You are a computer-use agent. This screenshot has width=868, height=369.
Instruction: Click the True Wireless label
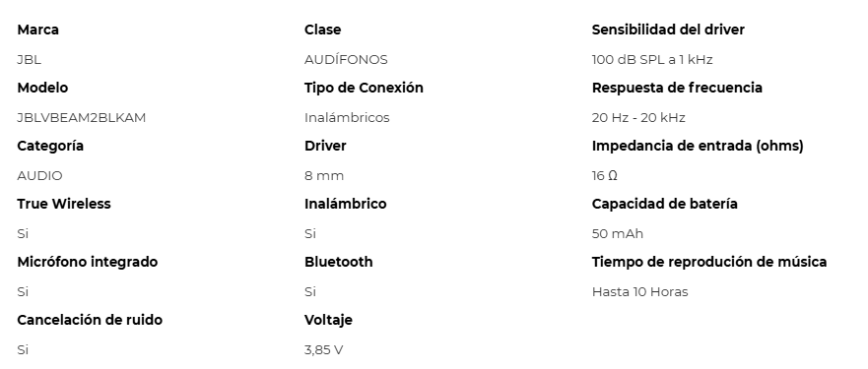(64, 204)
